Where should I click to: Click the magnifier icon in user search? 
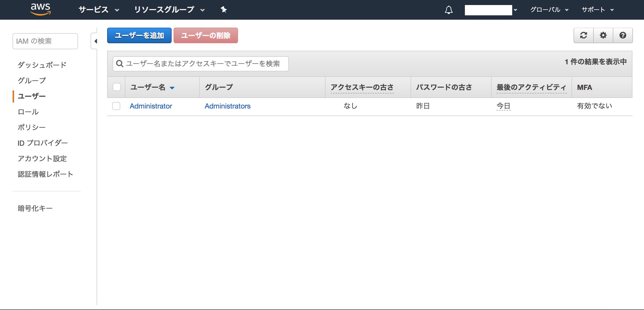pos(120,64)
